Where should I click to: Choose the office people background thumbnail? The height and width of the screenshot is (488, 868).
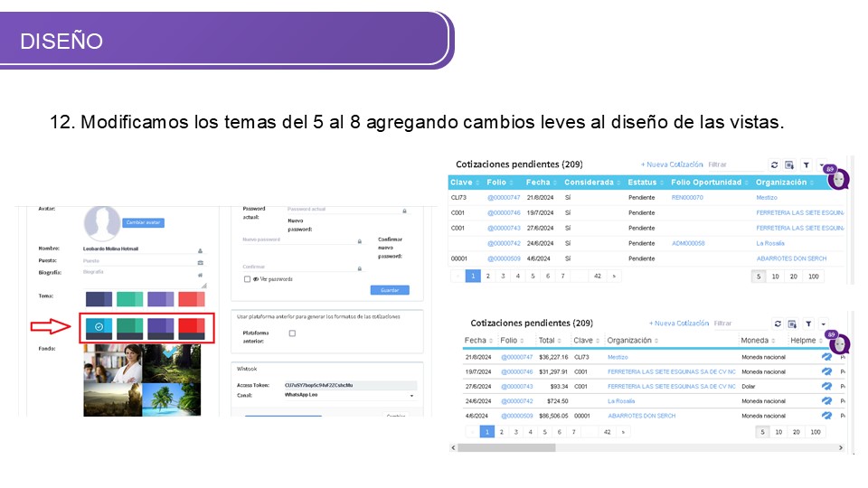pyautogui.click(x=113, y=363)
